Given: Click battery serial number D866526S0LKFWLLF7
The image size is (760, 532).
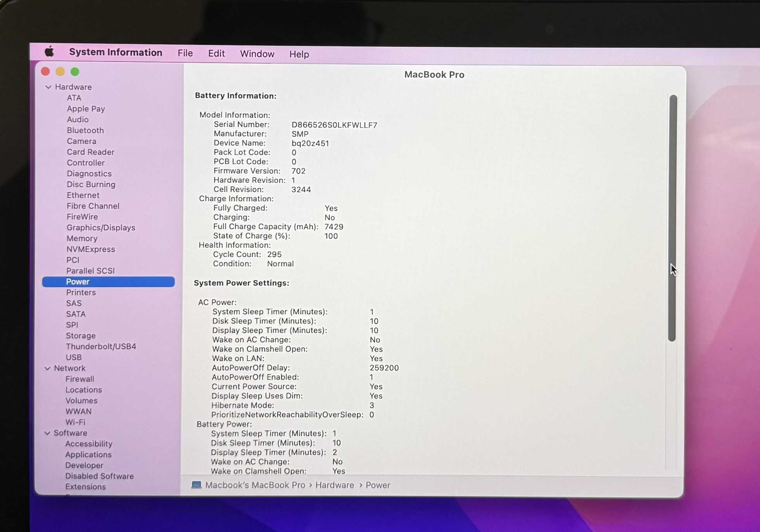Looking at the screenshot, I should 334,125.
